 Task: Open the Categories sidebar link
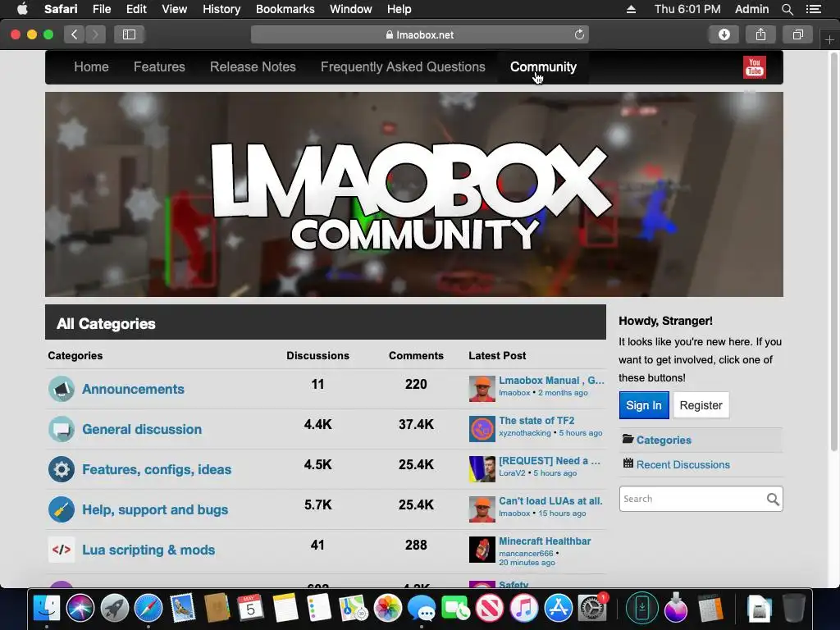pyautogui.click(x=664, y=440)
